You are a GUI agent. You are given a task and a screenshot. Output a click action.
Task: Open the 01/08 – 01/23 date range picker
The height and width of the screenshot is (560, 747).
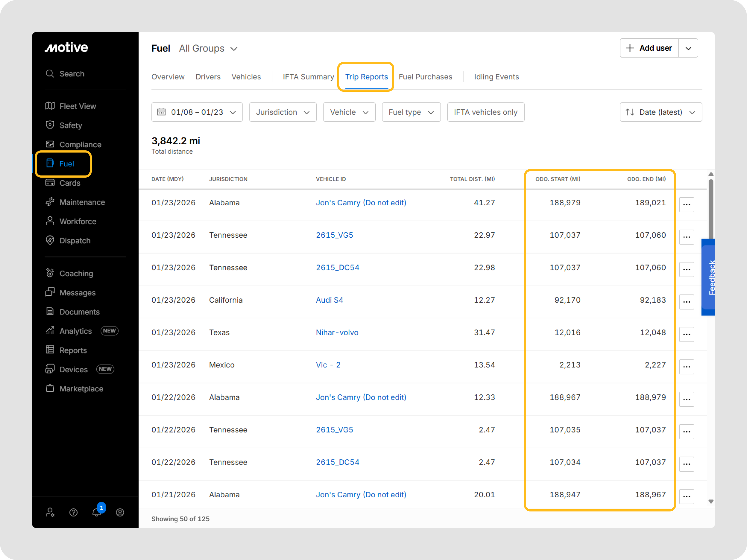[x=197, y=112]
